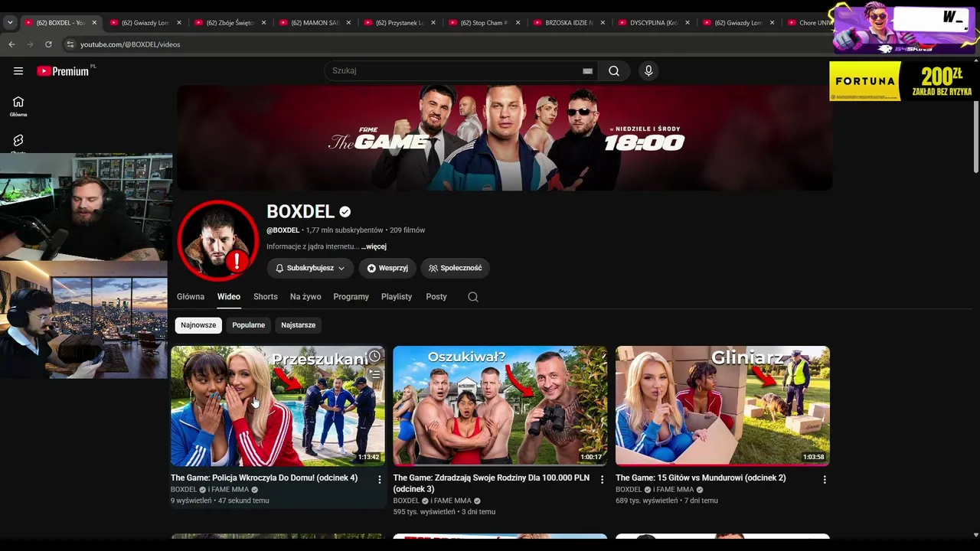This screenshot has height=551, width=980.
Task: Open options for the odcinek 4 video
Action: 379,480
